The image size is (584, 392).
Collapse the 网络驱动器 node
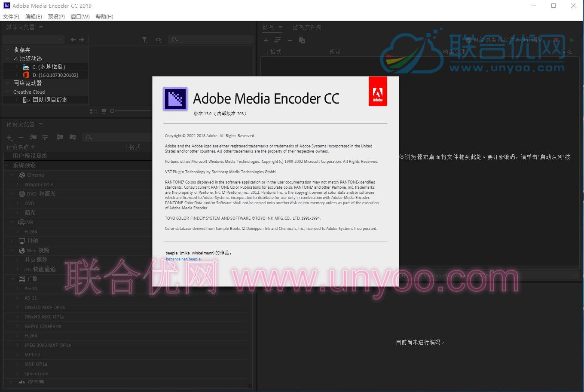[x=7, y=83]
